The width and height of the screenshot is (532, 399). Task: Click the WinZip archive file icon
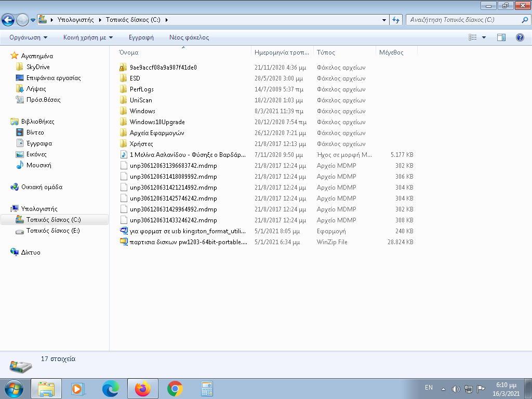(x=123, y=242)
